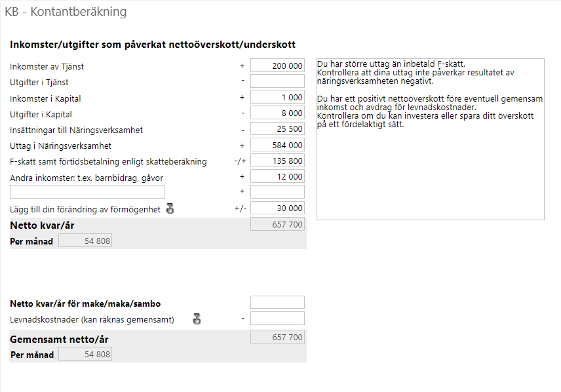Screen dimensions: 561x392
Task: Edit the Inkomster av Tjänst amount field
Action: pos(277,66)
